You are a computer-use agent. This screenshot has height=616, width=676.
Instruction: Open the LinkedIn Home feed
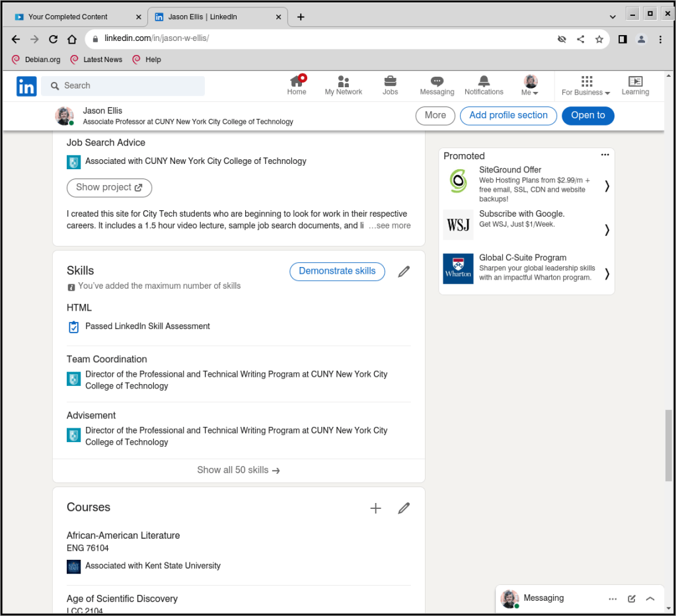296,85
